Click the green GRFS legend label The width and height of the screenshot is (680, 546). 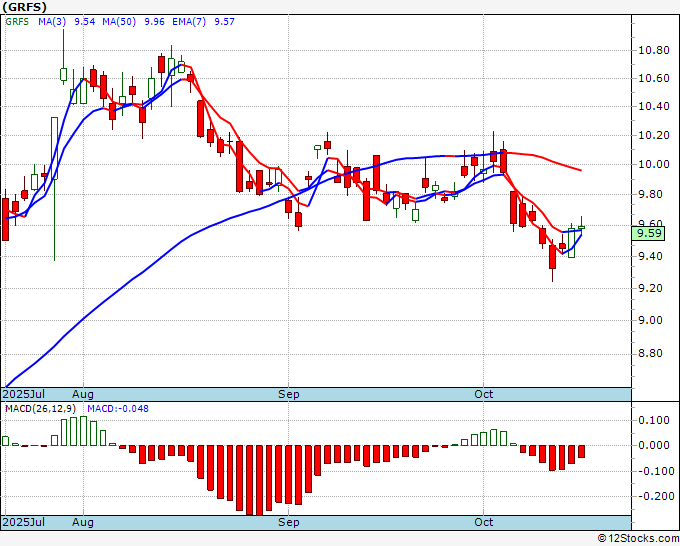click(x=17, y=22)
